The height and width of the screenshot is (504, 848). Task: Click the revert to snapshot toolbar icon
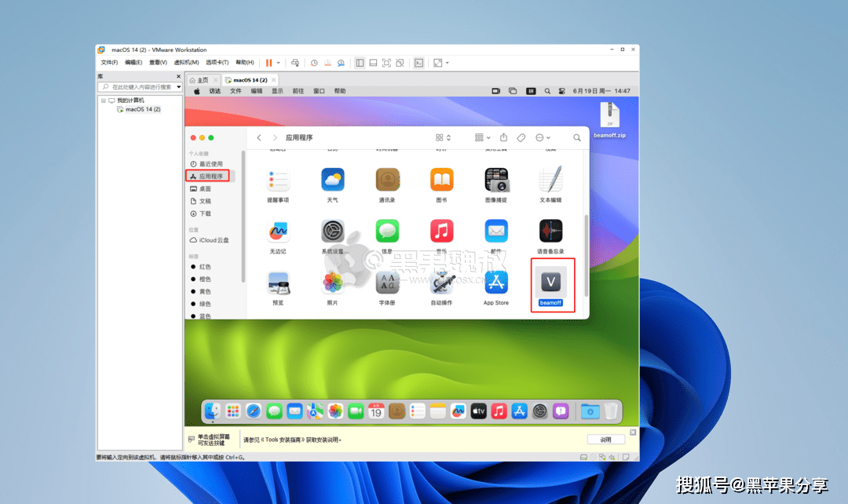tap(327, 63)
